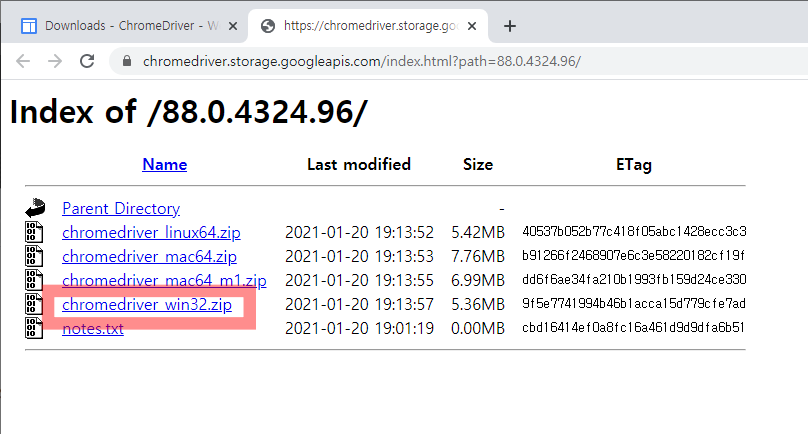
Task: Click ETag starting with 9f5e7741994b
Action: pyautogui.click(x=634, y=303)
